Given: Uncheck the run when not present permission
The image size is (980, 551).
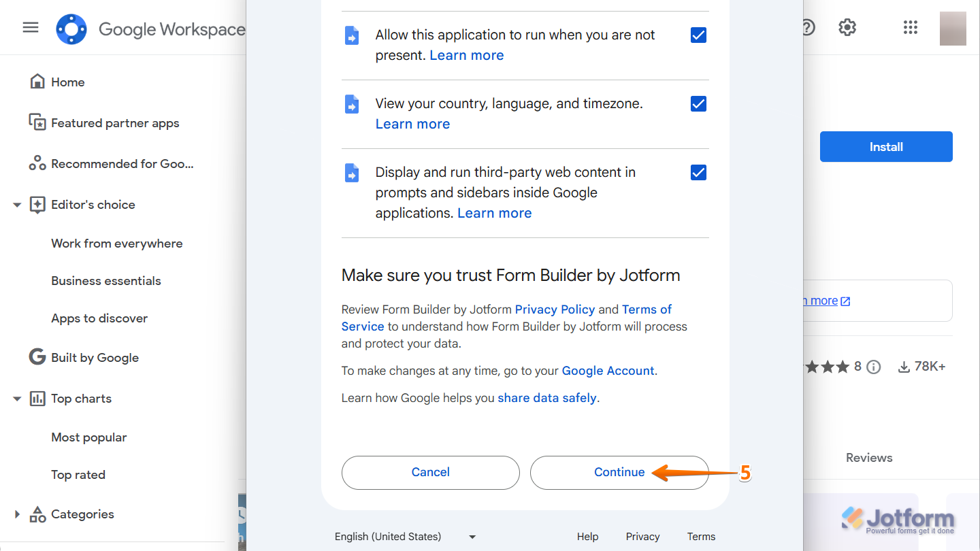Looking at the screenshot, I should pos(698,35).
